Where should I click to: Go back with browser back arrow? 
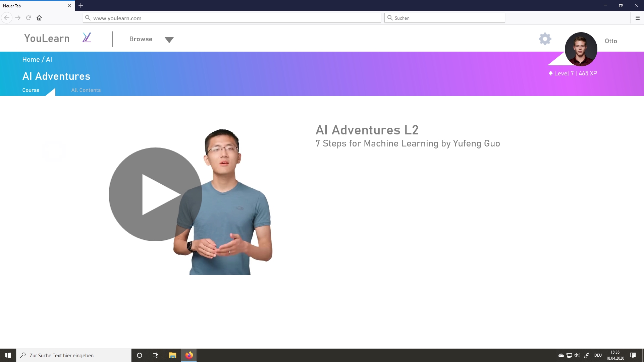pyautogui.click(x=7, y=18)
